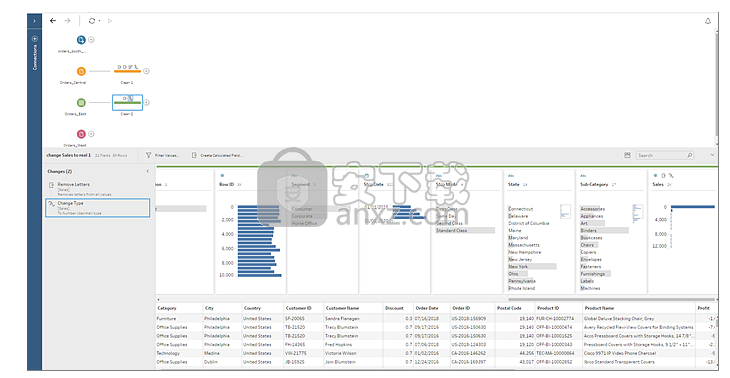This screenshot has height=378, width=730.
Task: Select the Orders_East input step icon
Action: (81, 102)
